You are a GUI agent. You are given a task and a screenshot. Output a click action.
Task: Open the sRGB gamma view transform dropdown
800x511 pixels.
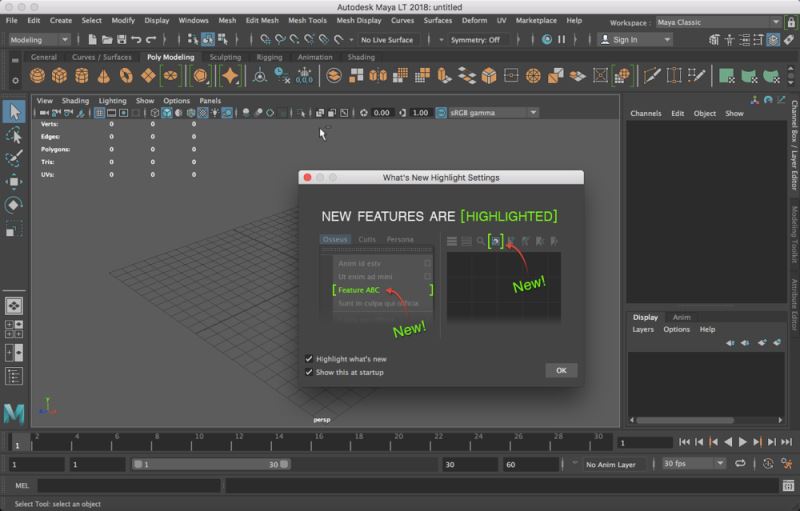click(x=493, y=113)
